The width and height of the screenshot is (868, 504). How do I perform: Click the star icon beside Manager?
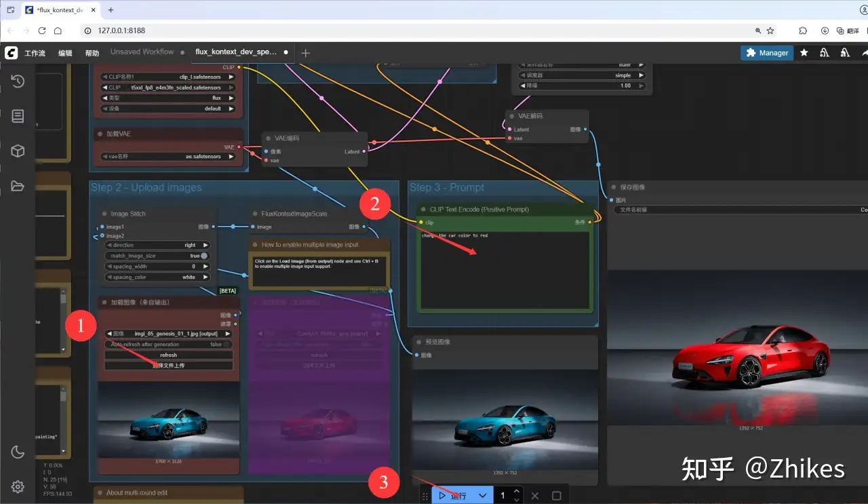pos(804,52)
